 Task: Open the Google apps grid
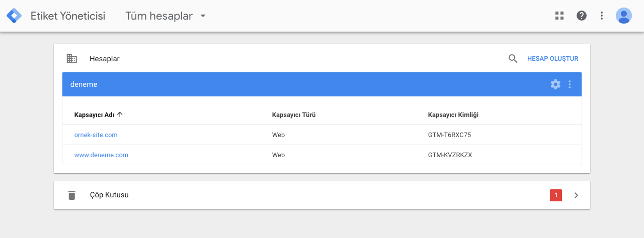tap(559, 16)
